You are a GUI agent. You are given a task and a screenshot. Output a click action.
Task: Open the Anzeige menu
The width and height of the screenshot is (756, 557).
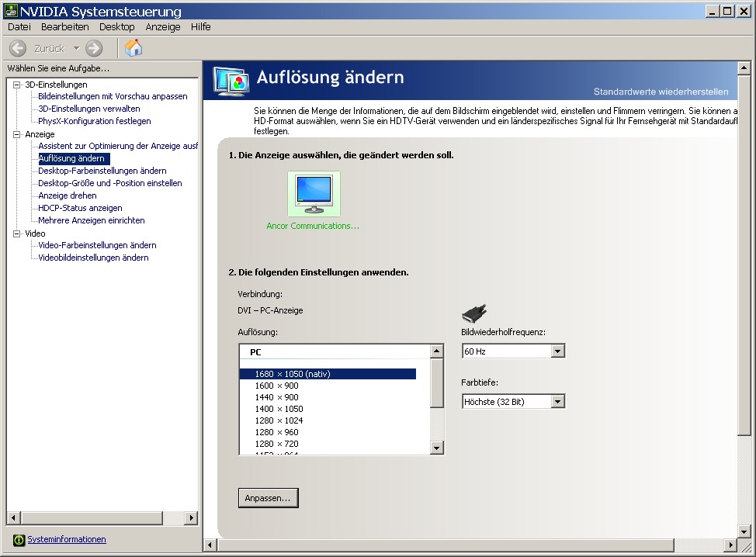coord(163,27)
